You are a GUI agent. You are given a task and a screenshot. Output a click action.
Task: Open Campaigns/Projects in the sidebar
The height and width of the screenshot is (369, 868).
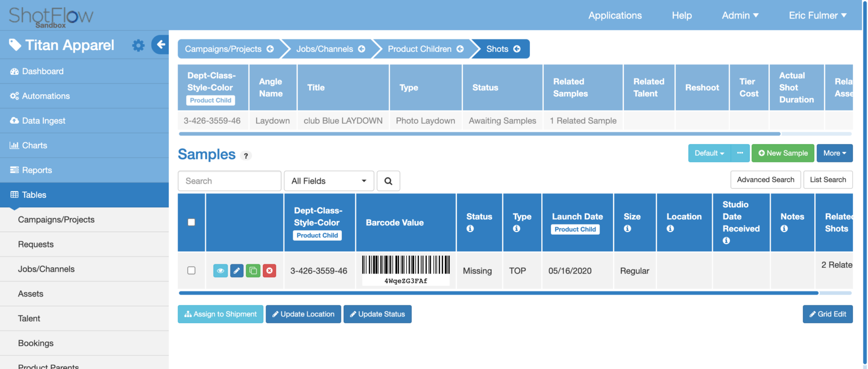(x=56, y=219)
